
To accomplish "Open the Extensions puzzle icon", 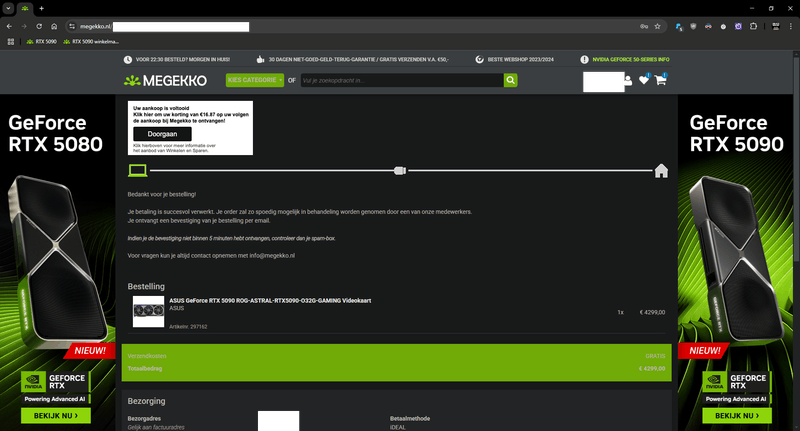I will point(754,26).
